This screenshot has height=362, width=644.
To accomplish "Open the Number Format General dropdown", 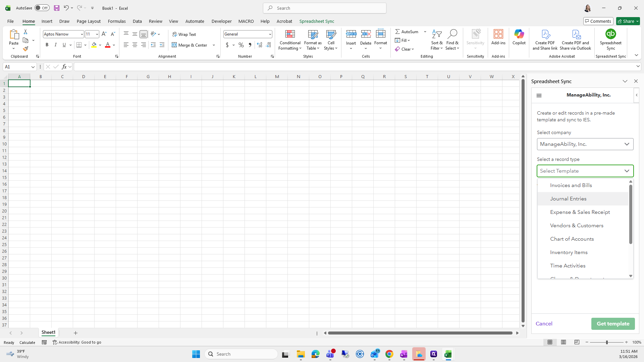I will pos(270,34).
